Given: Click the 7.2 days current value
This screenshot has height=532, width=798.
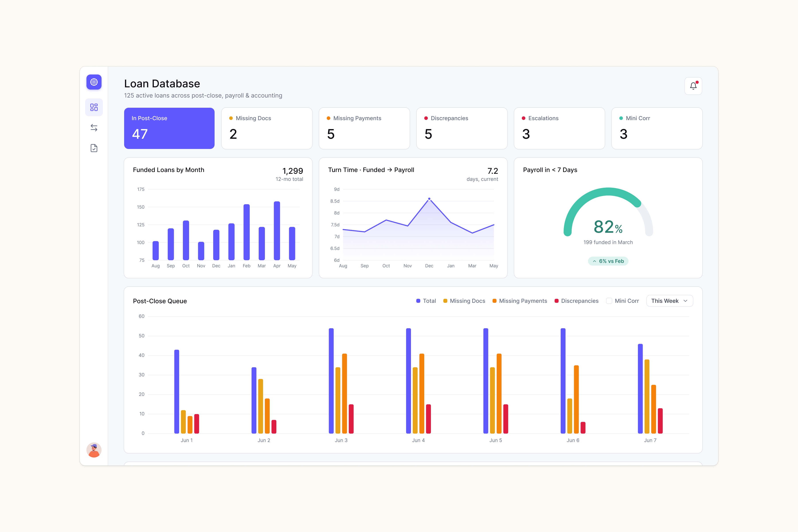Looking at the screenshot, I should click(x=493, y=171).
